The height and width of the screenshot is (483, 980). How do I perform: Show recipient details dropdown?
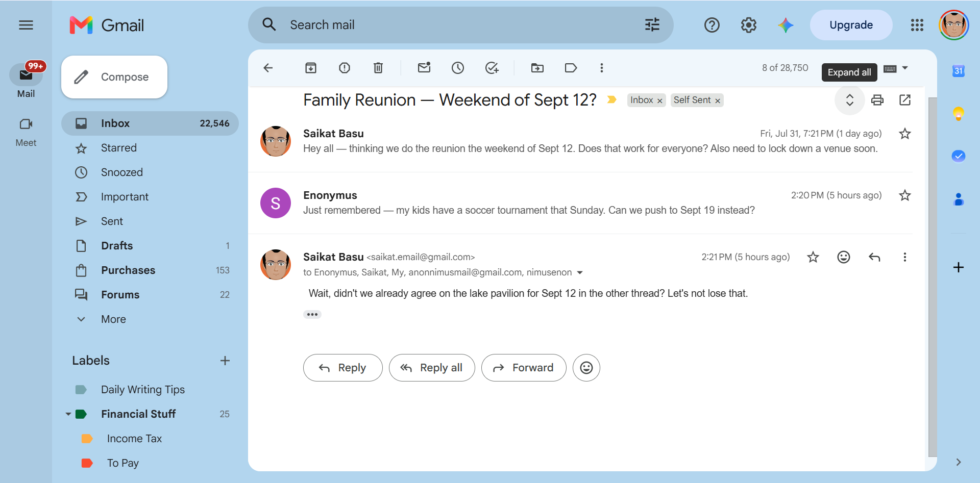pyautogui.click(x=580, y=273)
